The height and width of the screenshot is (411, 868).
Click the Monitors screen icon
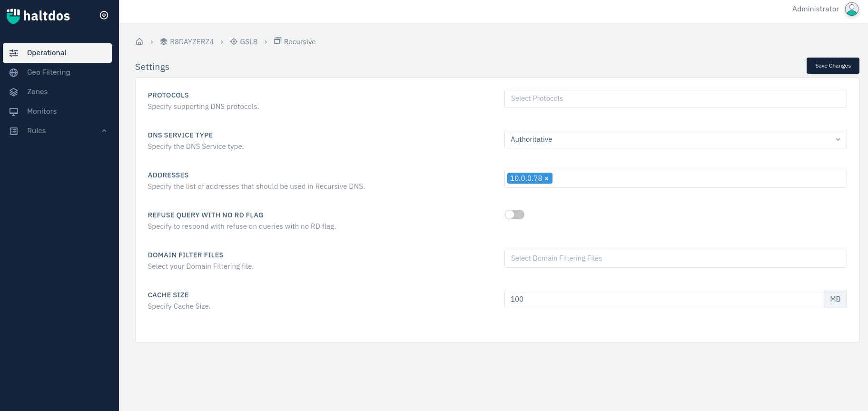coord(14,111)
